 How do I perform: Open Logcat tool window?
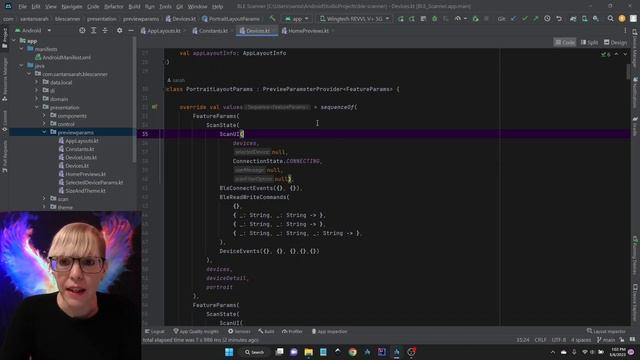point(155,331)
